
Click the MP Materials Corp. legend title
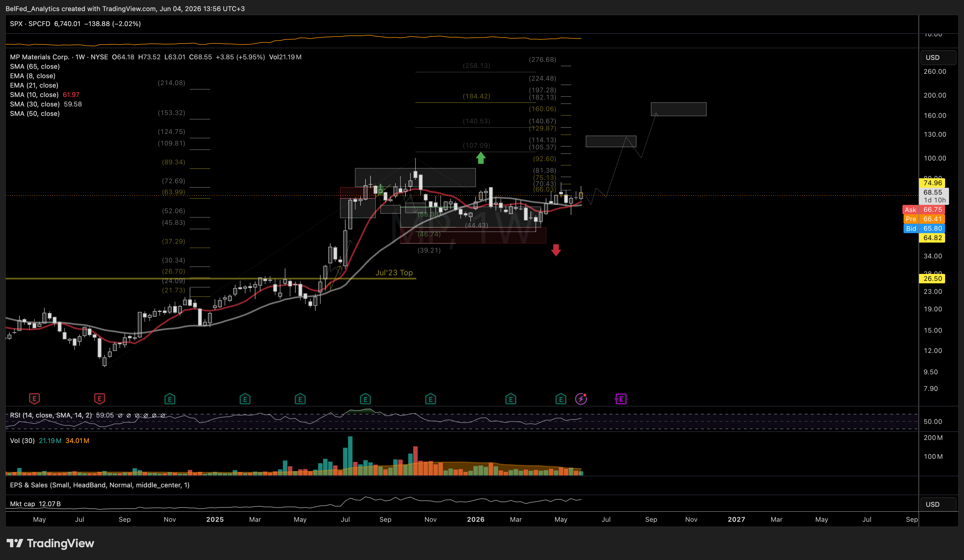[40, 57]
